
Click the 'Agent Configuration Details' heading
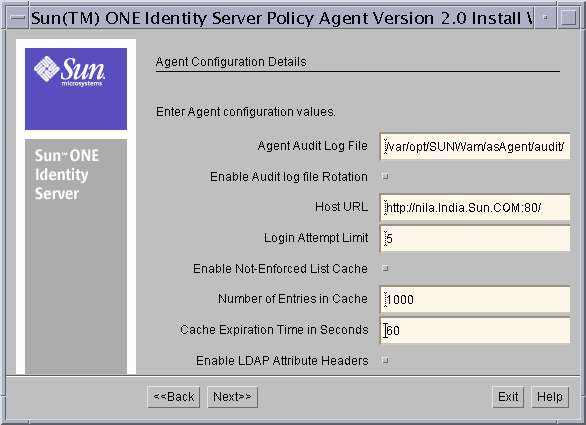point(231,62)
